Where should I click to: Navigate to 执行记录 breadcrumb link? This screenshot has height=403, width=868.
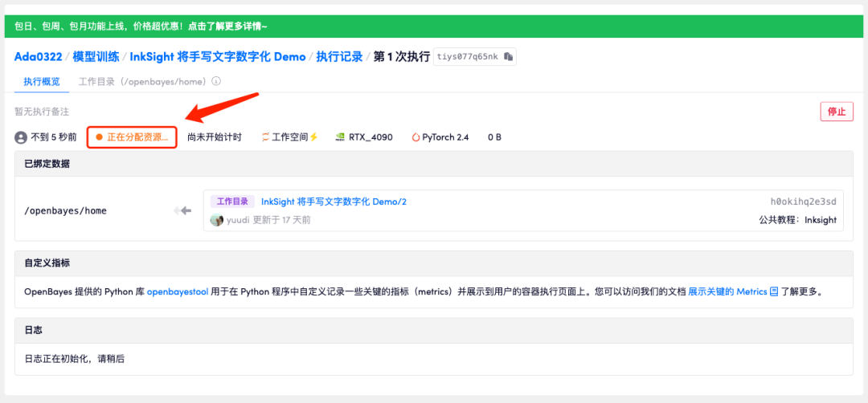coord(339,57)
